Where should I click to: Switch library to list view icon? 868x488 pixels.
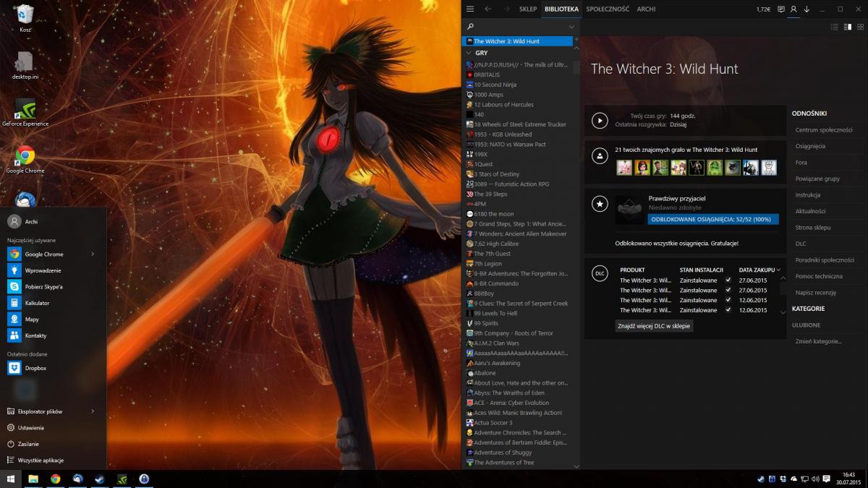pos(834,27)
